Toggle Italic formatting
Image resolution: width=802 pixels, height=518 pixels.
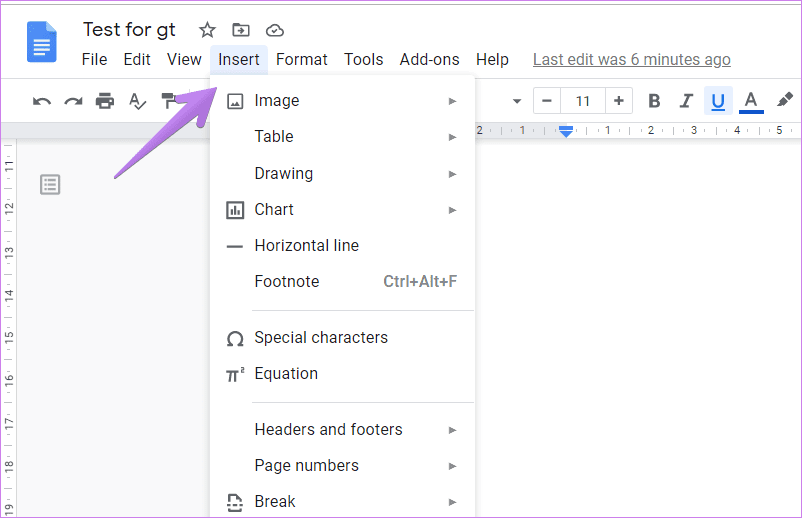pyautogui.click(x=686, y=101)
